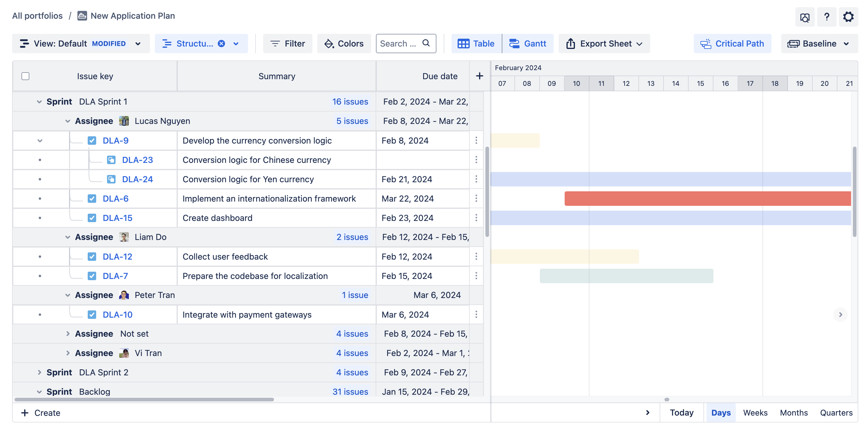The height and width of the screenshot is (434, 868).
Task: Switch to the Gantt view tab
Action: [x=528, y=44]
